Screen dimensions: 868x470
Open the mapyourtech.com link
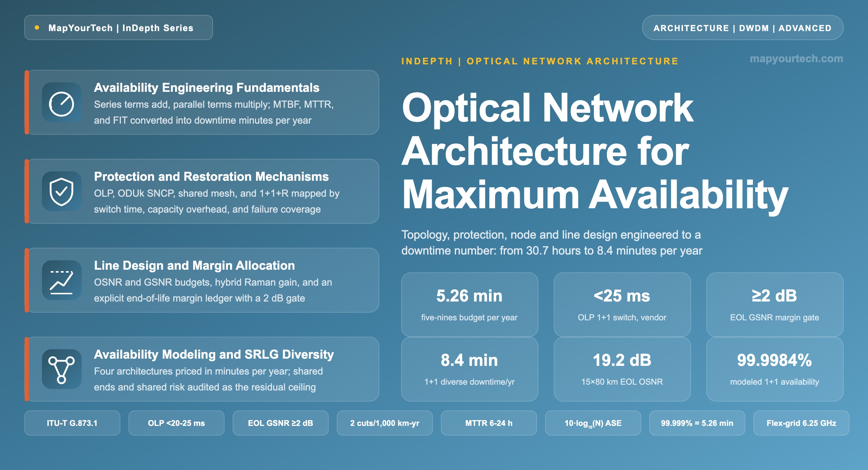click(796, 59)
